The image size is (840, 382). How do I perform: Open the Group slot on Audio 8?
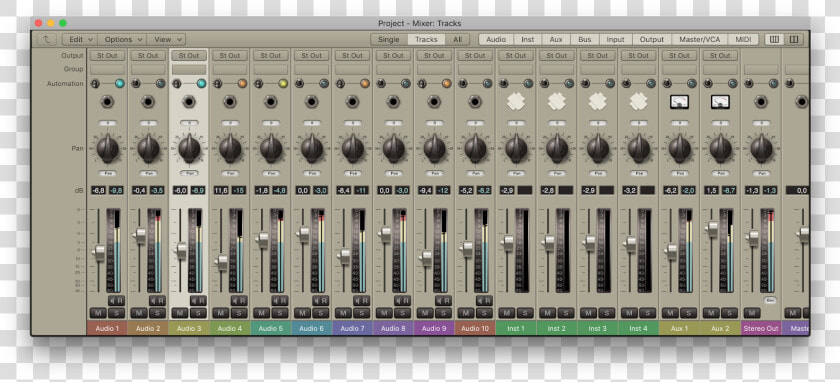393,70
